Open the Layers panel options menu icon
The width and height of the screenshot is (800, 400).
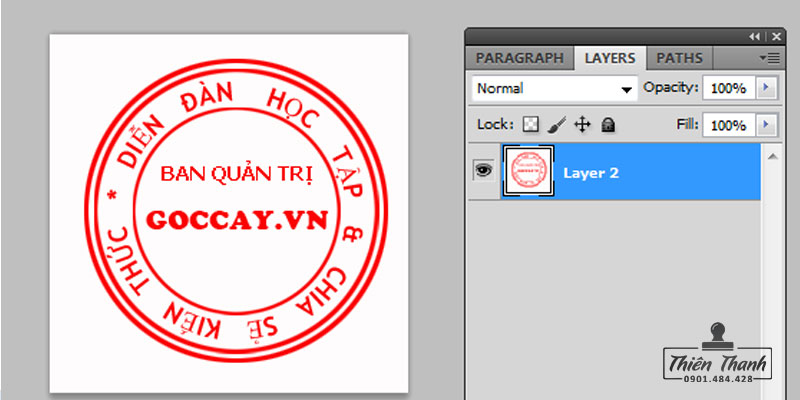pyautogui.click(x=768, y=58)
